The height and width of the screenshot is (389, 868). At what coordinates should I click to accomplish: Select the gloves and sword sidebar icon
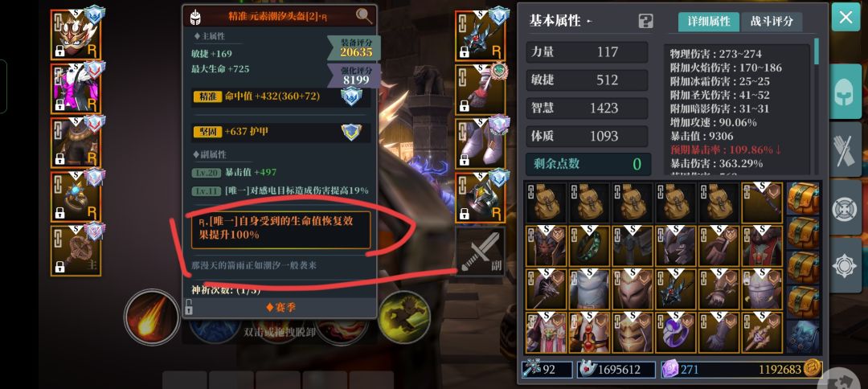pos(845,149)
